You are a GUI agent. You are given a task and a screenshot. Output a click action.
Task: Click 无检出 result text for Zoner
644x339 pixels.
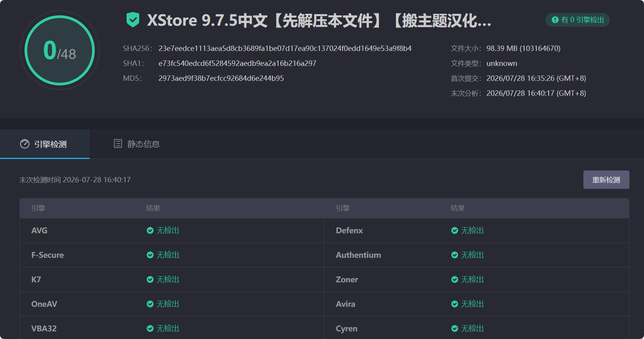click(x=472, y=280)
